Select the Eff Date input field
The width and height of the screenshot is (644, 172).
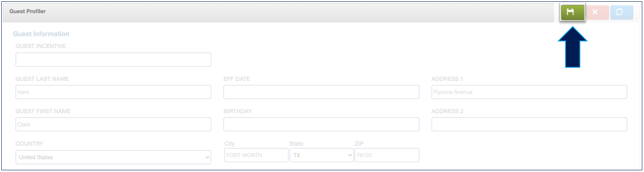(321, 92)
